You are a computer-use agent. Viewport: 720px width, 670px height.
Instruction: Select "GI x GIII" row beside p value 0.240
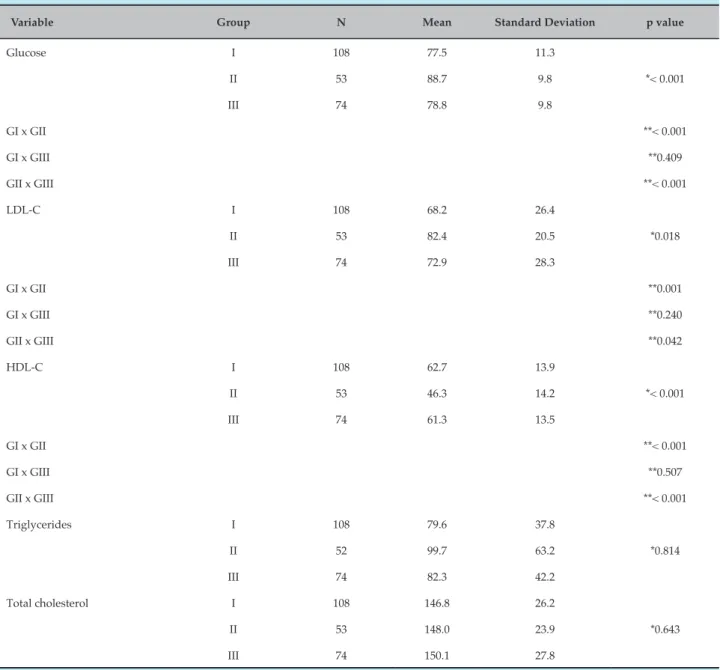[28, 315]
